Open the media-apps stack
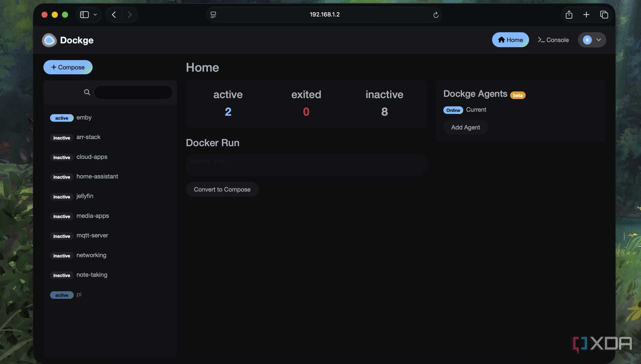The height and width of the screenshot is (364, 641). 110,216
